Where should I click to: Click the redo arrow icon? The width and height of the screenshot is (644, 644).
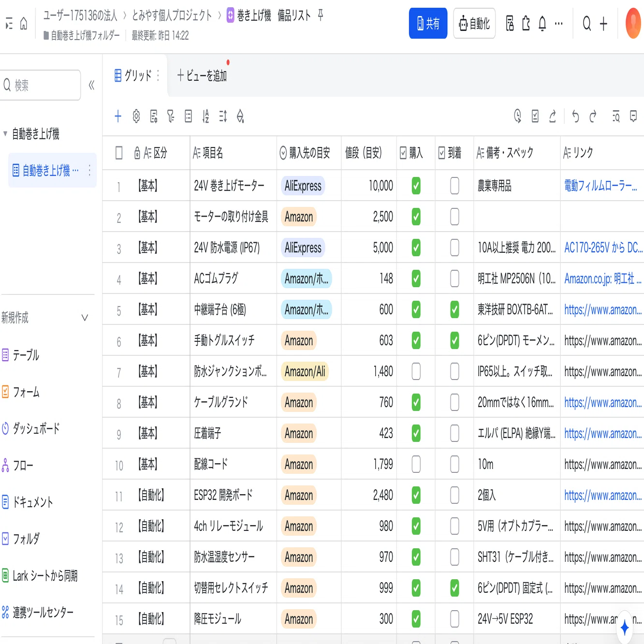pos(593,116)
